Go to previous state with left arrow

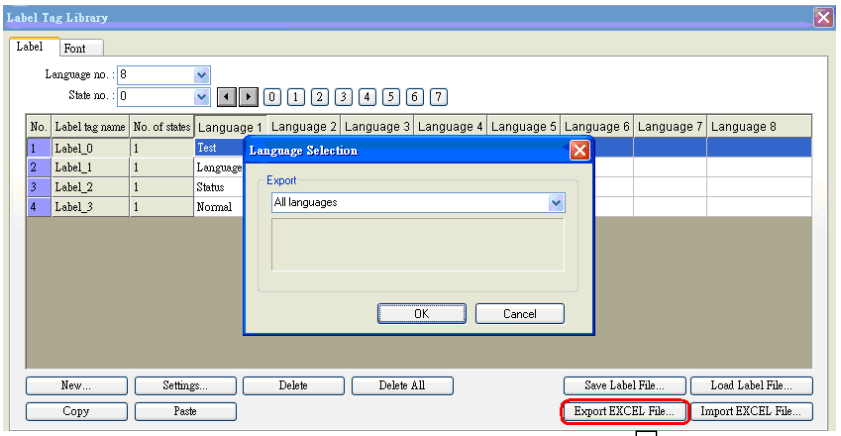(227, 97)
